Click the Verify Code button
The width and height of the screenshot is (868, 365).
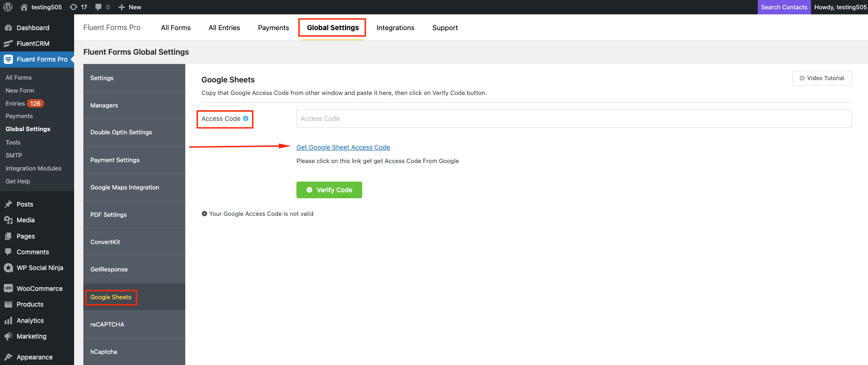[x=329, y=190]
